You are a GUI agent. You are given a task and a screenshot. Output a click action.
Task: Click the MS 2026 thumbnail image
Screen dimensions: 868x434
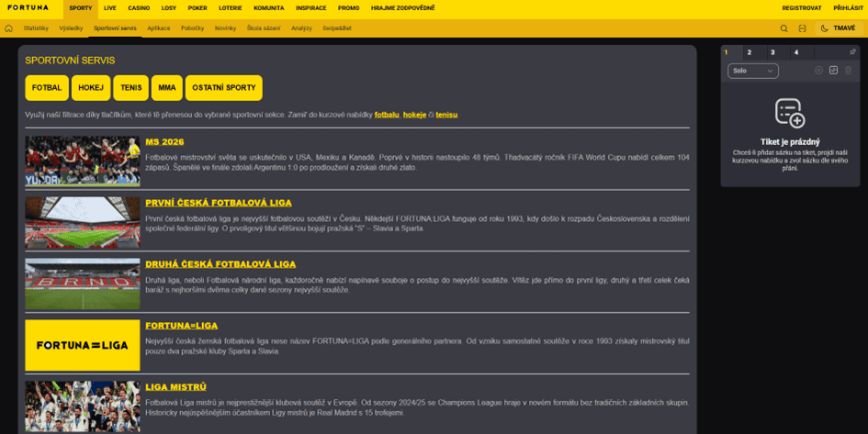point(83,161)
